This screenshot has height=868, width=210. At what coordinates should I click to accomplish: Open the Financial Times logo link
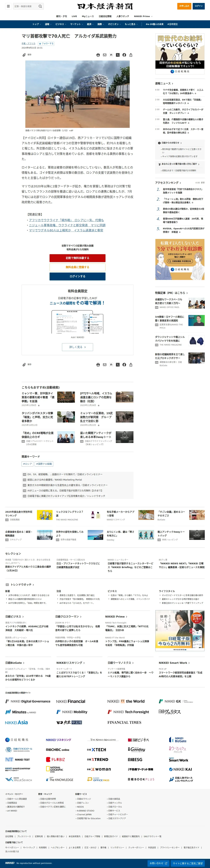(x=124, y=722)
